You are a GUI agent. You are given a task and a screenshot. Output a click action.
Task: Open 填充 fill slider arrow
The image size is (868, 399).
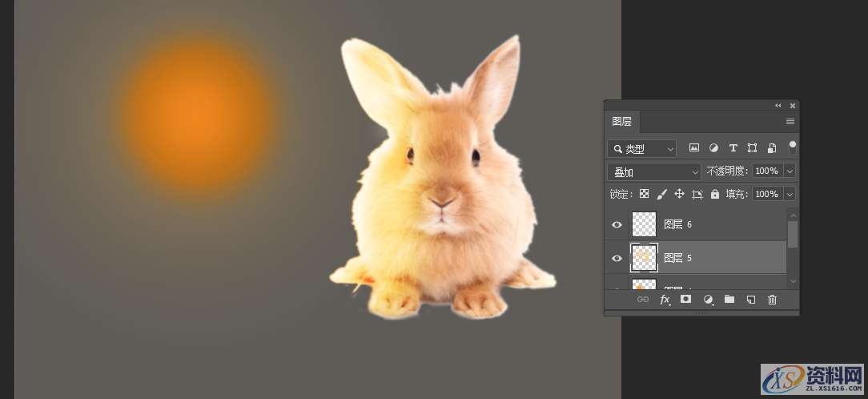(x=790, y=194)
